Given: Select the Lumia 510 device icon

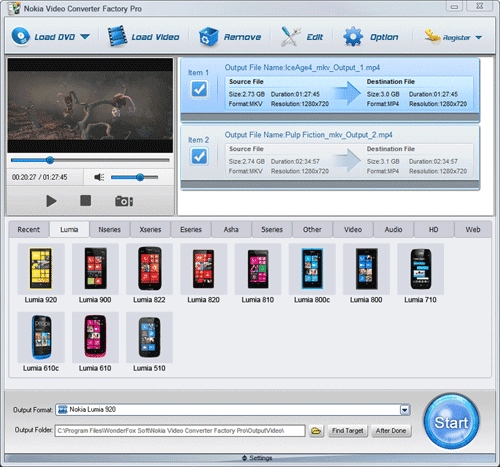Looking at the screenshot, I should (x=149, y=337).
